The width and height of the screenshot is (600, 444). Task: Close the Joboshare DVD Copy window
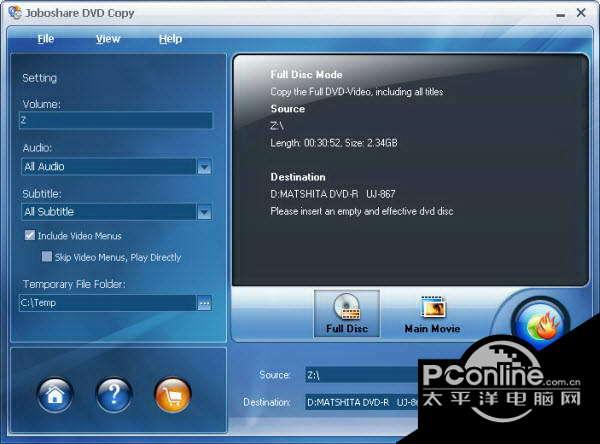(581, 13)
